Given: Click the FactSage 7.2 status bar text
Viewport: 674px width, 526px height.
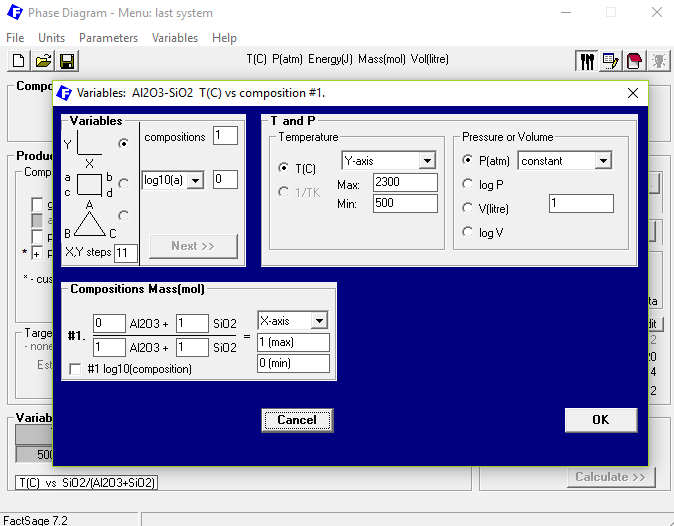Looking at the screenshot, I should (35, 520).
